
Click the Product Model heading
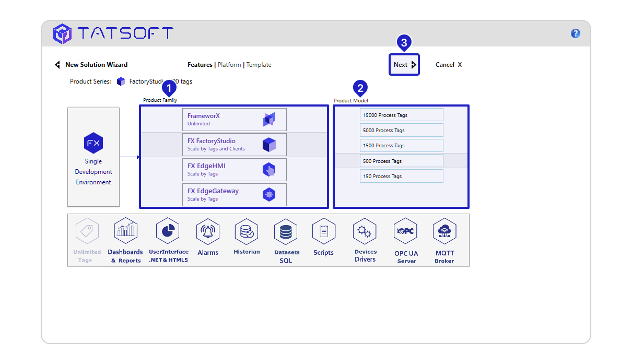tap(351, 100)
